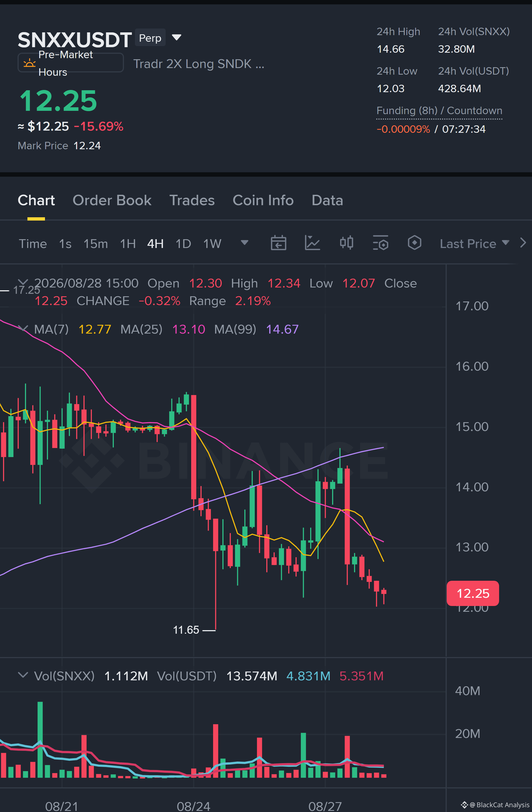
Task: Click the 12.25 price marker on axis
Action: coord(473,593)
